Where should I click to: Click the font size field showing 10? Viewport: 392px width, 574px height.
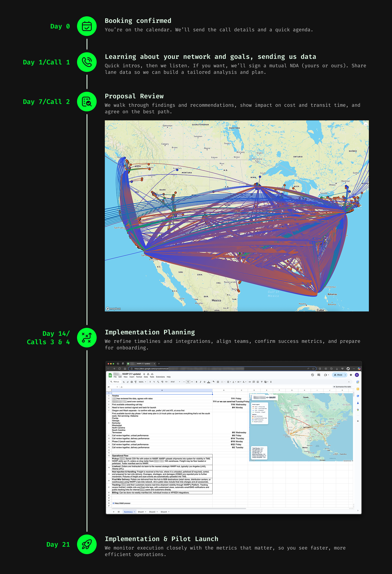(188, 382)
